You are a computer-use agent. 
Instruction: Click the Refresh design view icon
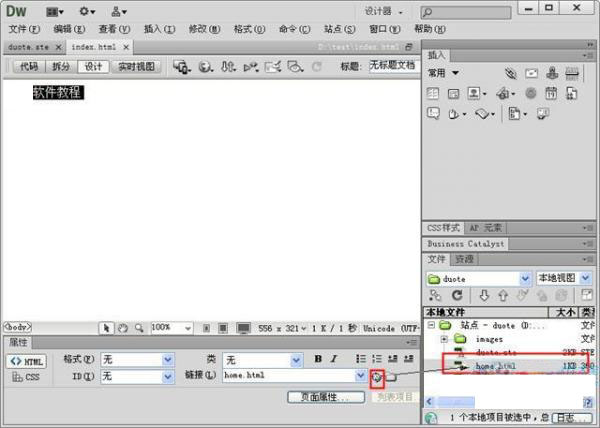pos(316,67)
